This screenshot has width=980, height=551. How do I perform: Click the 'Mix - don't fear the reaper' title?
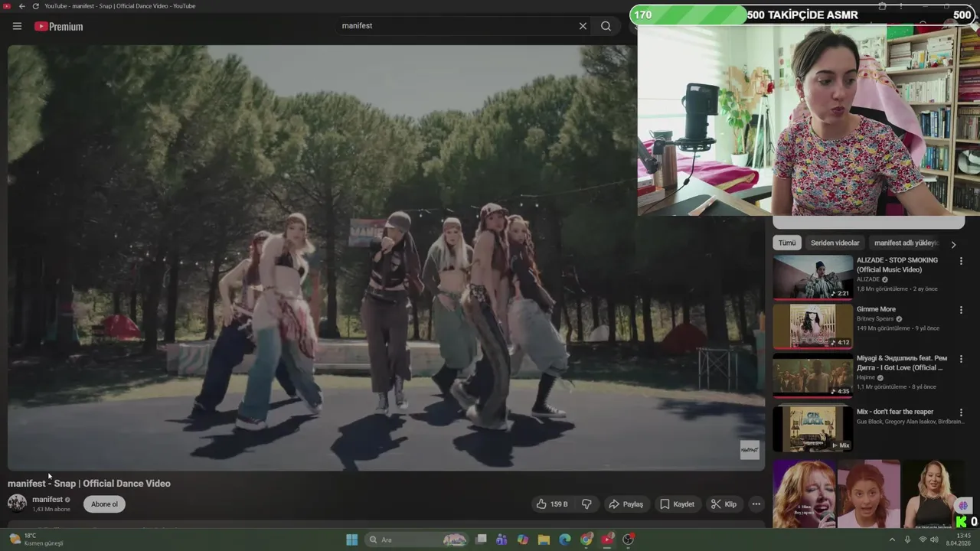click(895, 412)
